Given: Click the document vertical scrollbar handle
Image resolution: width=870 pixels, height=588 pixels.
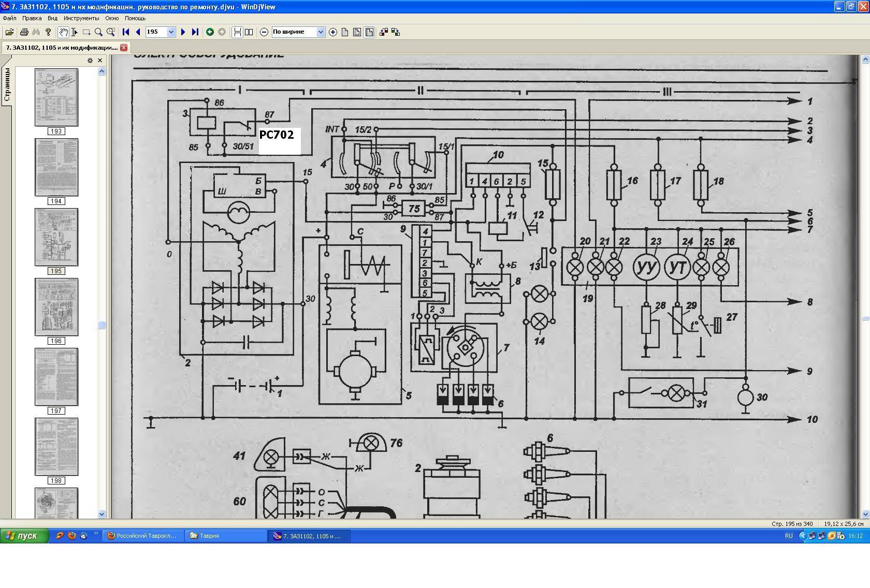Looking at the screenshot, I should [x=865, y=319].
